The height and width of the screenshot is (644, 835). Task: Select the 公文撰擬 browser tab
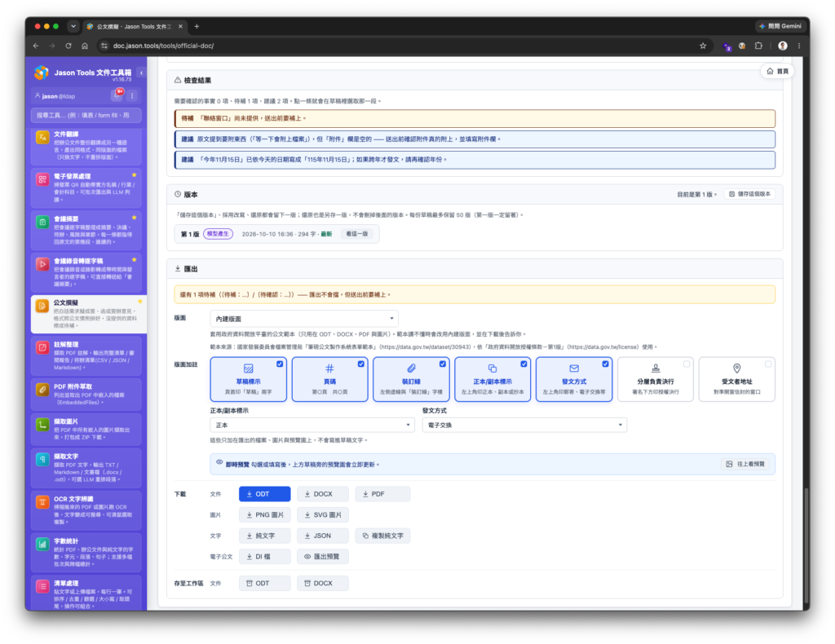(x=135, y=26)
